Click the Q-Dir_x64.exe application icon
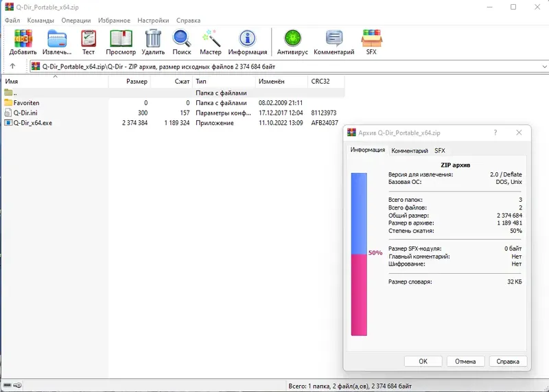Image resolution: width=549 pixels, height=392 pixels. [x=8, y=123]
